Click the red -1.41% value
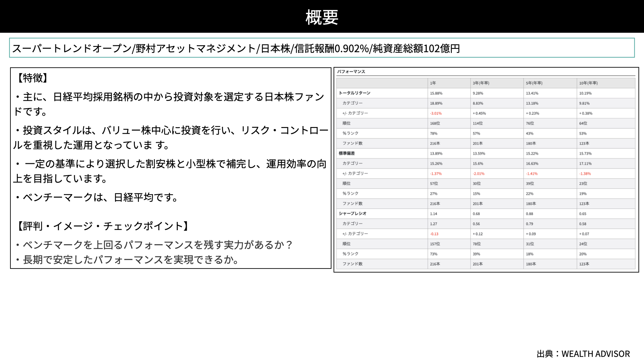644x362 pixels. pyautogui.click(x=532, y=174)
